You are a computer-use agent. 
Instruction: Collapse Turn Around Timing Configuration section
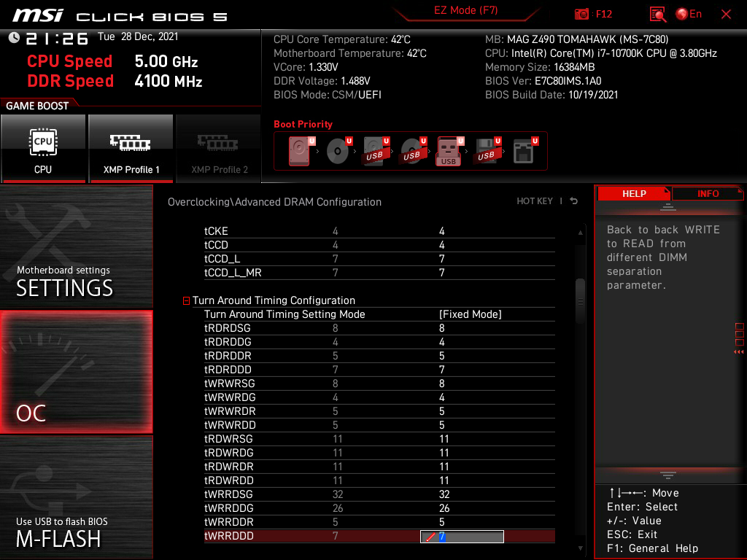[x=186, y=300]
